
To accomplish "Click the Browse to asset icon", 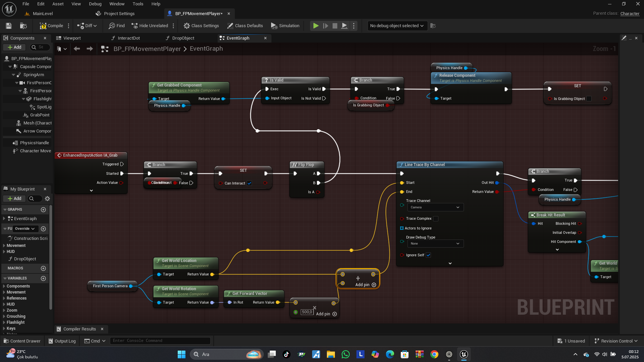I will click(23, 26).
